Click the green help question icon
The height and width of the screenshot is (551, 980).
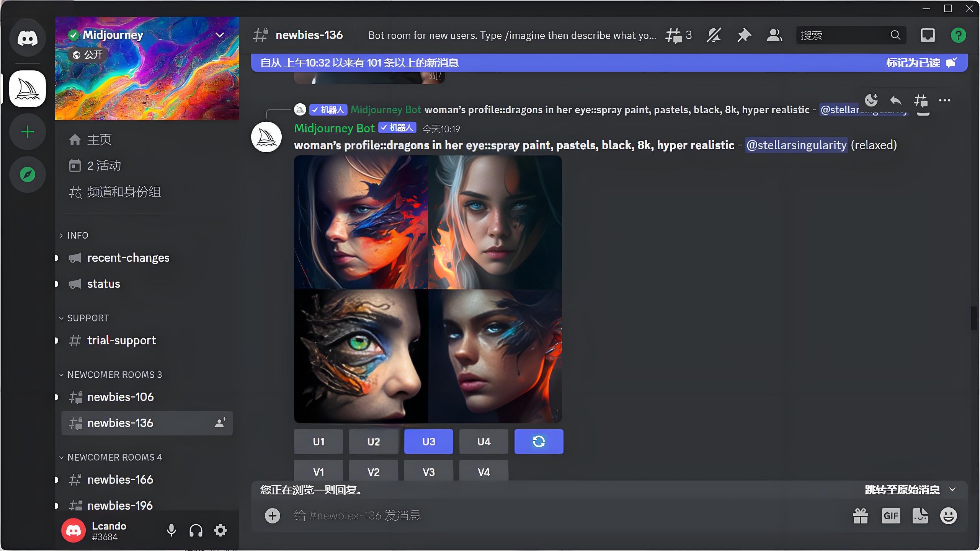click(x=958, y=36)
